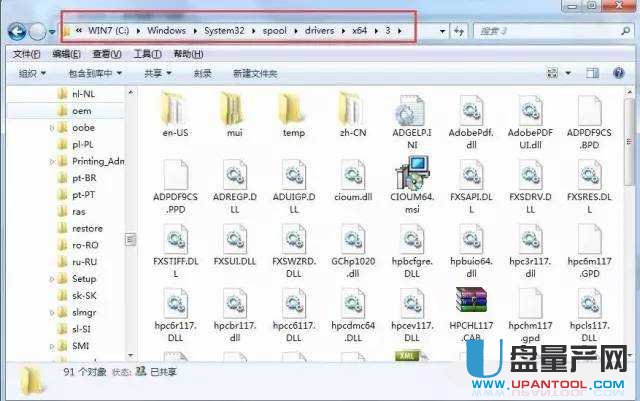
Task: Select the GChp1020.dll file
Action: 353,240
